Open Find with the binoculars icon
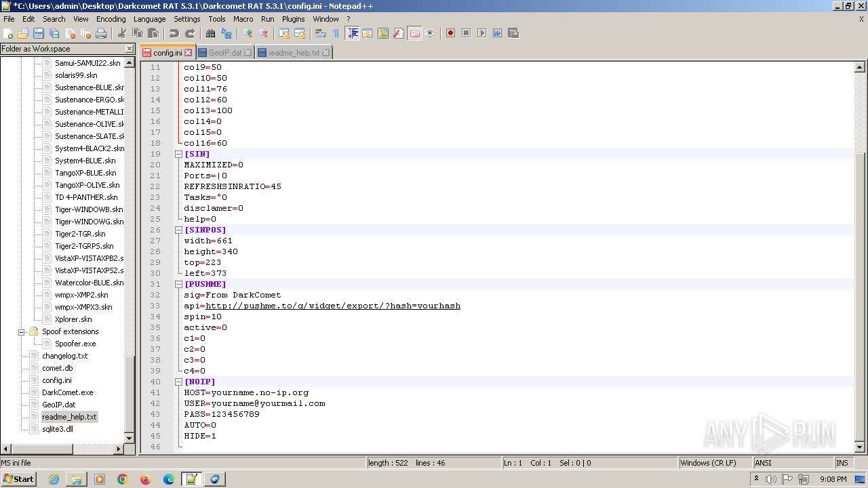Screen dimensions: 868x488 [211, 33]
